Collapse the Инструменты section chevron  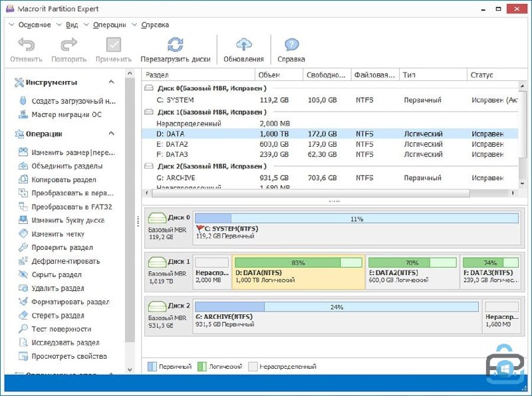pyautogui.click(x=111, y=82)
